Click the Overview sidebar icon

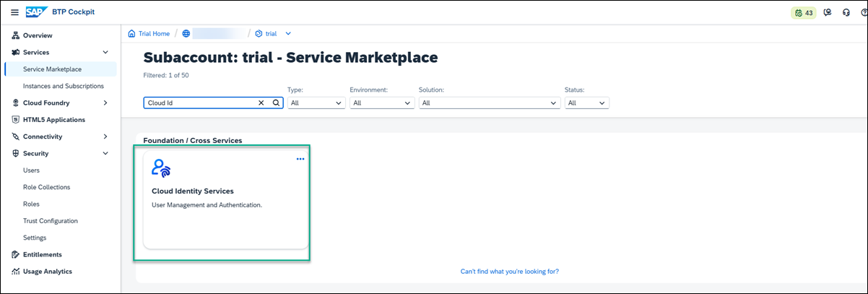point(16,35)
